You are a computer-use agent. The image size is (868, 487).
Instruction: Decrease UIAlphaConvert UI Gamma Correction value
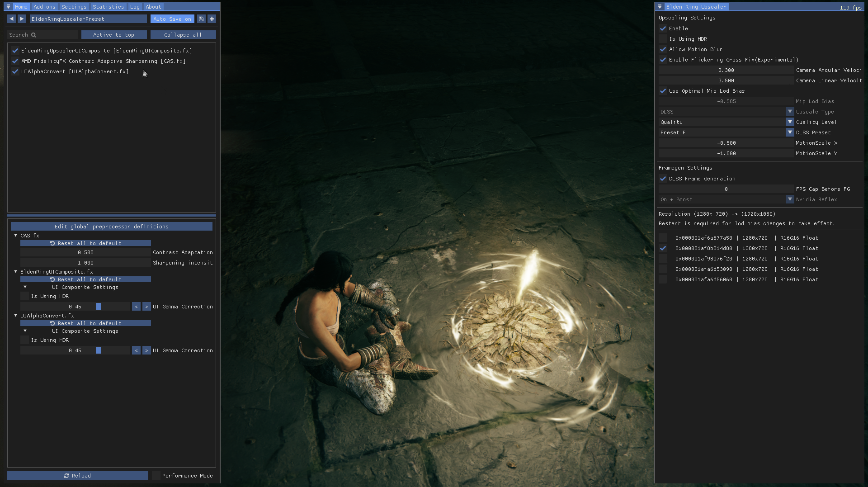pos(136,350)
